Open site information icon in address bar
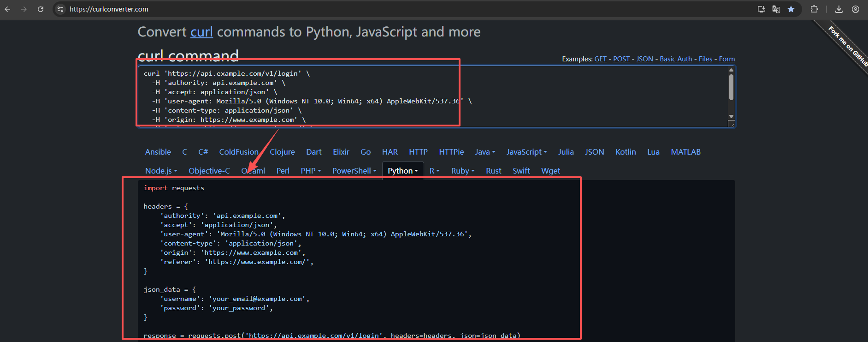 coord(60,9)
